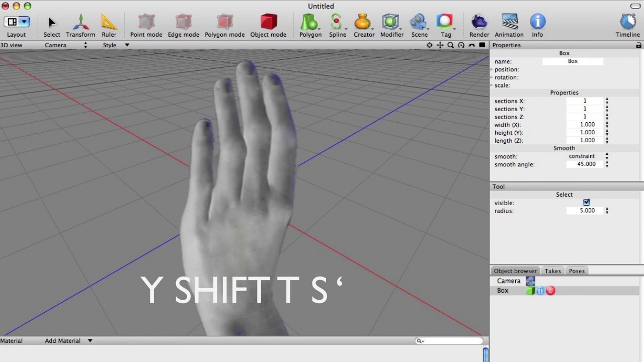This screenshot has width=644, height=362.
Task: Switch to Edge mode
Action: click(x=184, y=25)
